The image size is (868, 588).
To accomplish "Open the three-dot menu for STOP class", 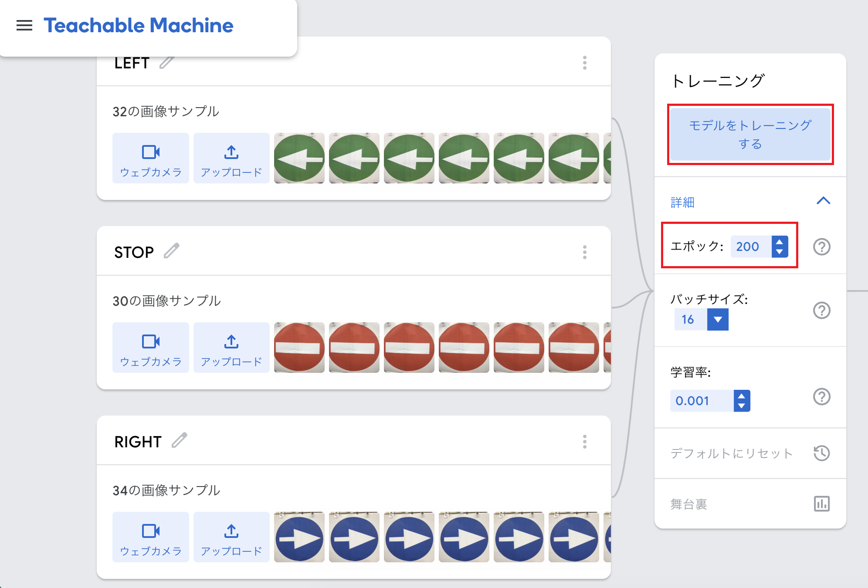I will pos(584,252).
